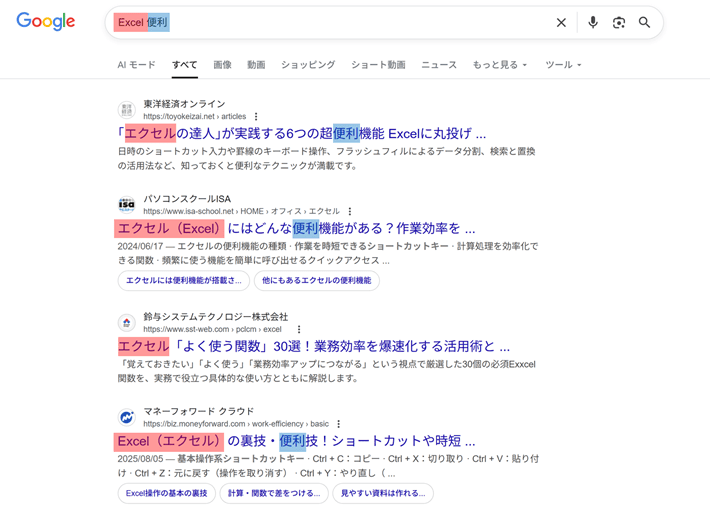Open the ニュース tab

439,65
